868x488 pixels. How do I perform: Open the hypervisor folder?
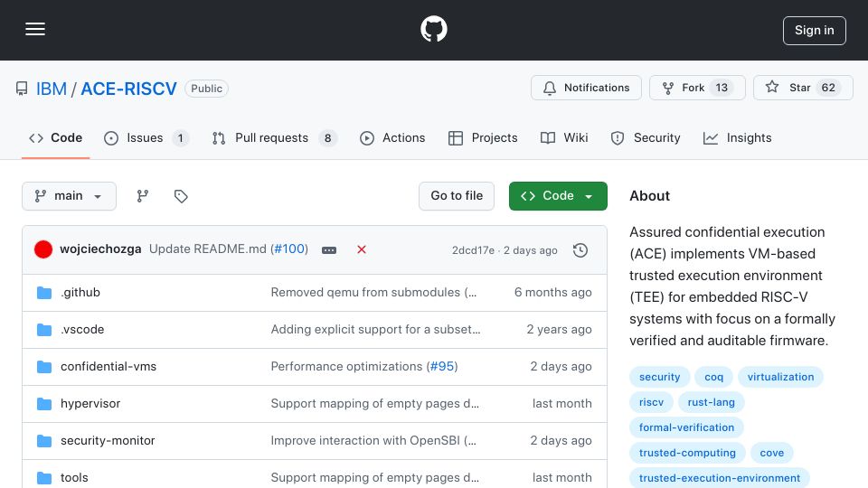pyautogui.click(x=90, y=403)
